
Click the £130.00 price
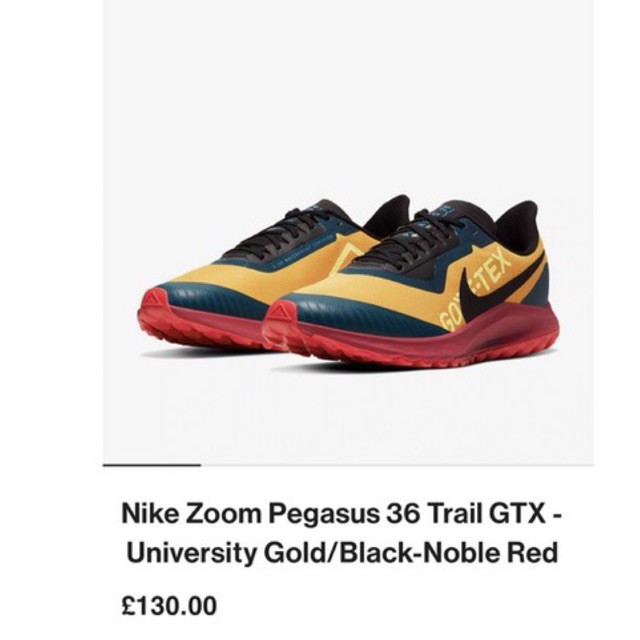[169, 606]
